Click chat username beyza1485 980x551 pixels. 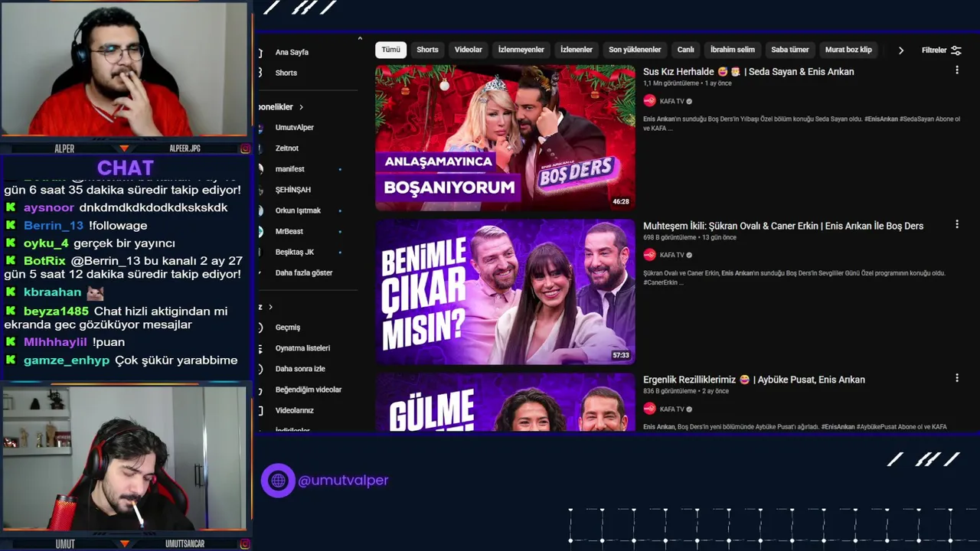(57, 311)
